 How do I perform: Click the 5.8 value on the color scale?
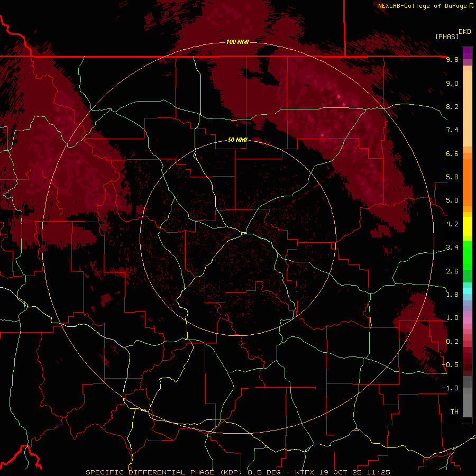(x=452, y=177)
